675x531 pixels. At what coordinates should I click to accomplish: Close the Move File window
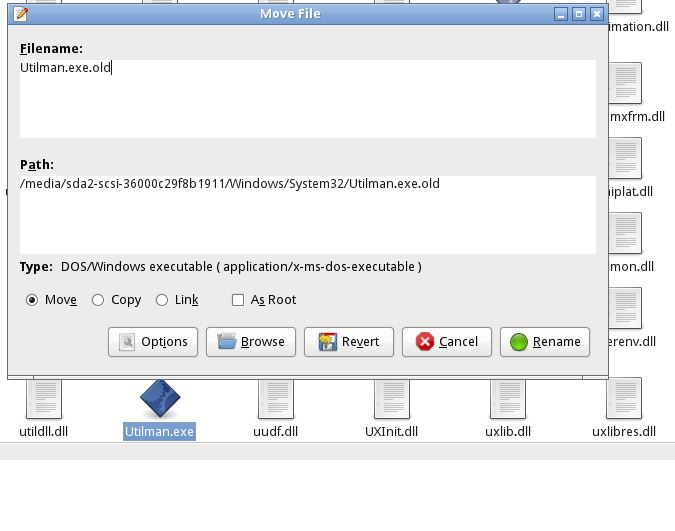point(597,14)
